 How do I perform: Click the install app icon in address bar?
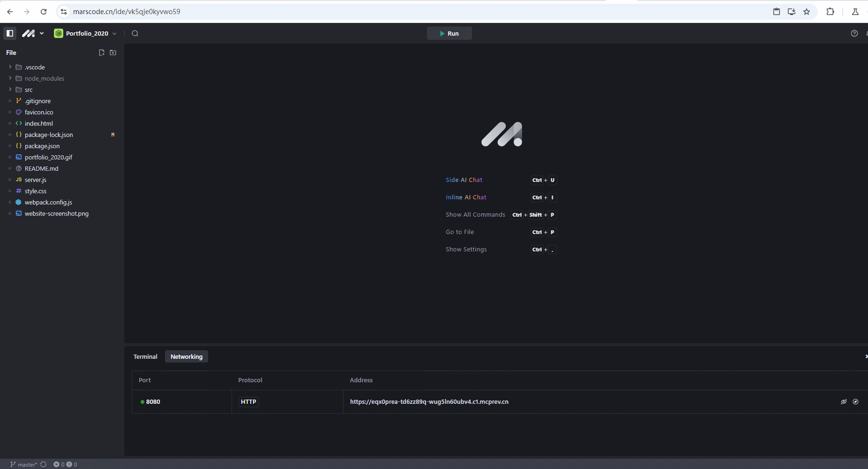792,12
